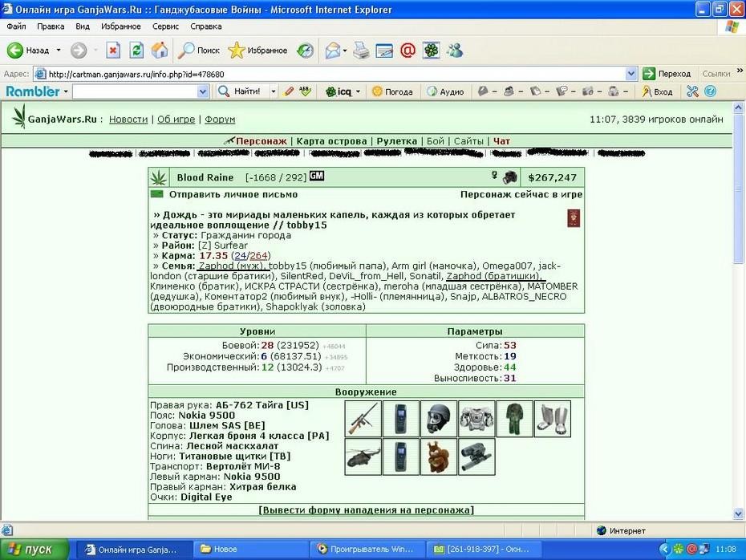
Task: Go to Персонаж section
Action: click(262, 141)
